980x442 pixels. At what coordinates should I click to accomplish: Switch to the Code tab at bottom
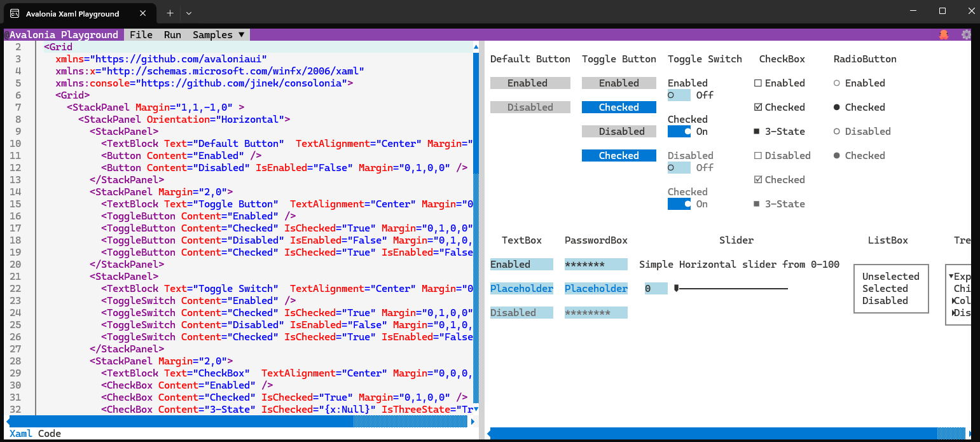50,434
